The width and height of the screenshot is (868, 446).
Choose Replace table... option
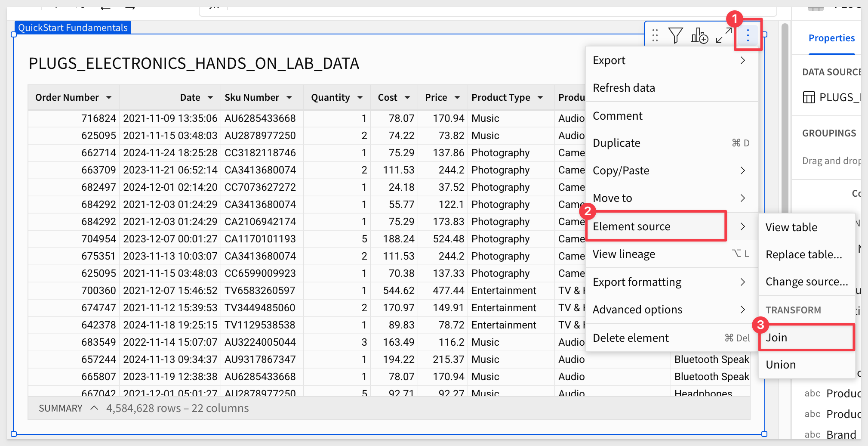(x=803, y=254)
